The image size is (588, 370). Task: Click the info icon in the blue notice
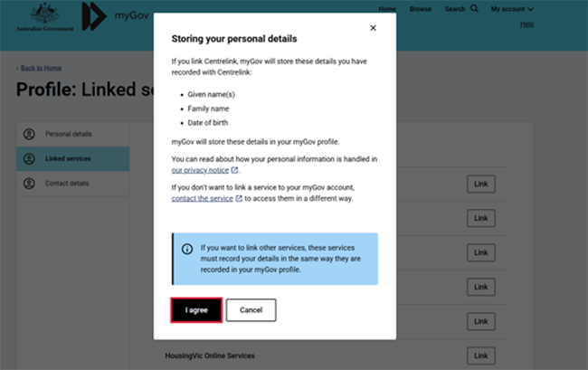click(x=187, y=249)
